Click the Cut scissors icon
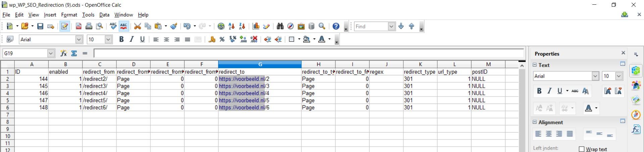Screen dimensions: 644x152 137,26
